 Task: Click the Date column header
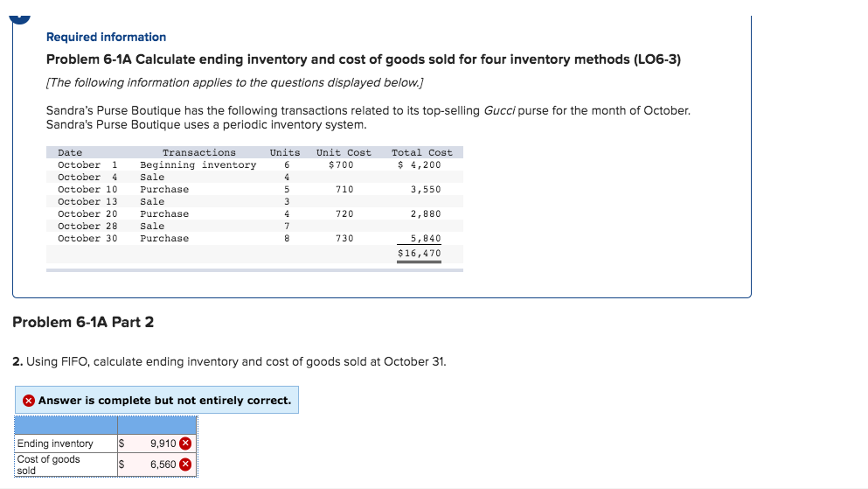tap(70, 152)
